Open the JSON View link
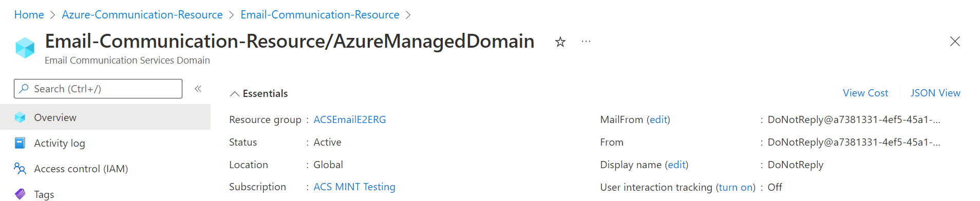 tap(935, 93)
